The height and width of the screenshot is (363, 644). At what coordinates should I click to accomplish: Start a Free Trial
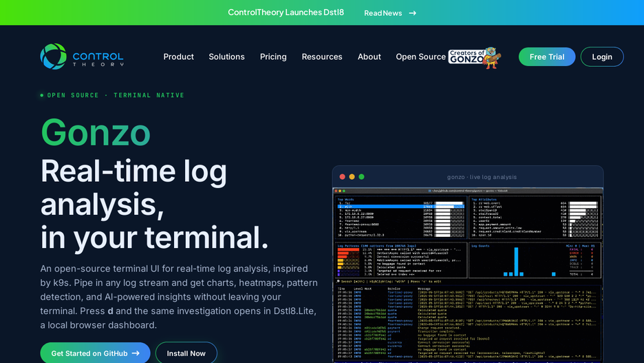pos(547,56)
